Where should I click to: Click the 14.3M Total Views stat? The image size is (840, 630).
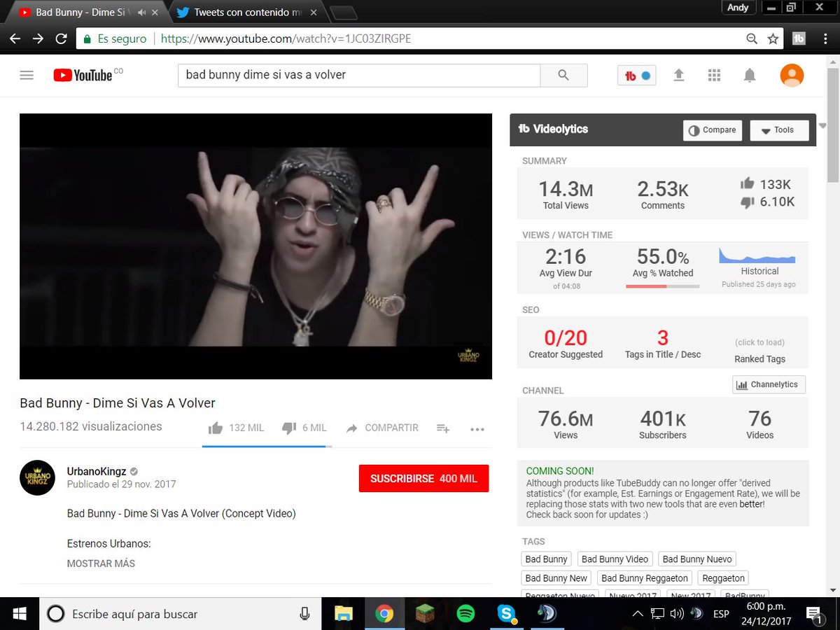(566, 194)
